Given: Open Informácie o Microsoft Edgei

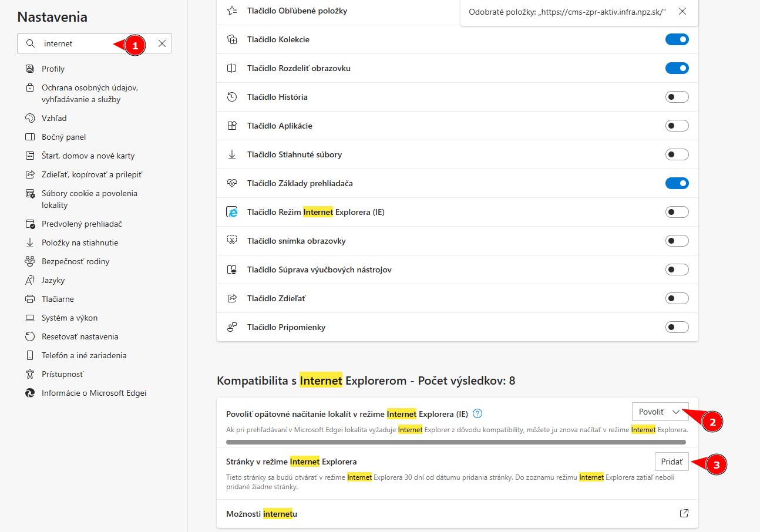Looking at the screenshot, I should [94, 393].
